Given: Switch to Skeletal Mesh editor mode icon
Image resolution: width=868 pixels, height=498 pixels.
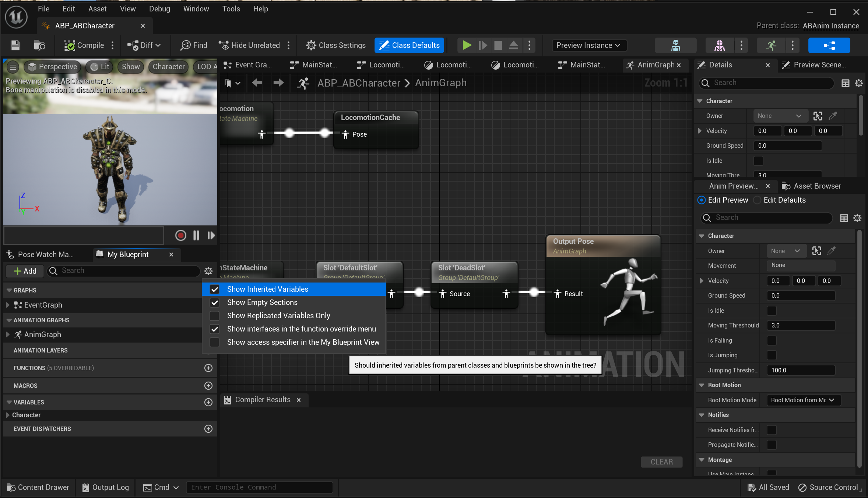Looking at the screenshot, I should point(720,45).
